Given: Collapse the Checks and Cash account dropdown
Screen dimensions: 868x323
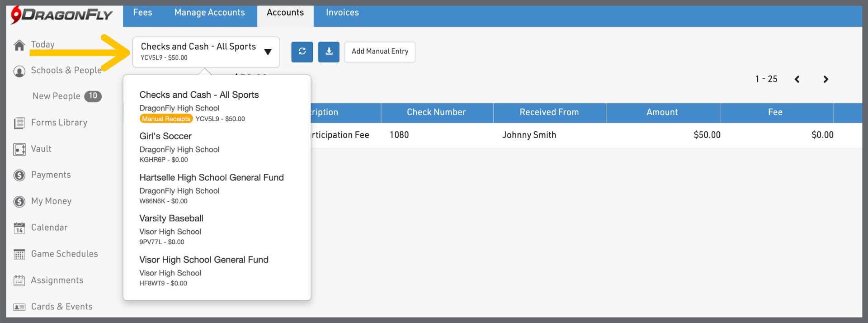Looking at the screenshot, I should 268,52.
